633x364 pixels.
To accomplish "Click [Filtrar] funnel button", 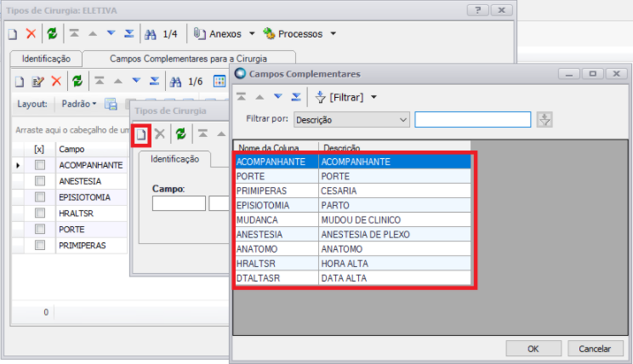I will point(339,97).
